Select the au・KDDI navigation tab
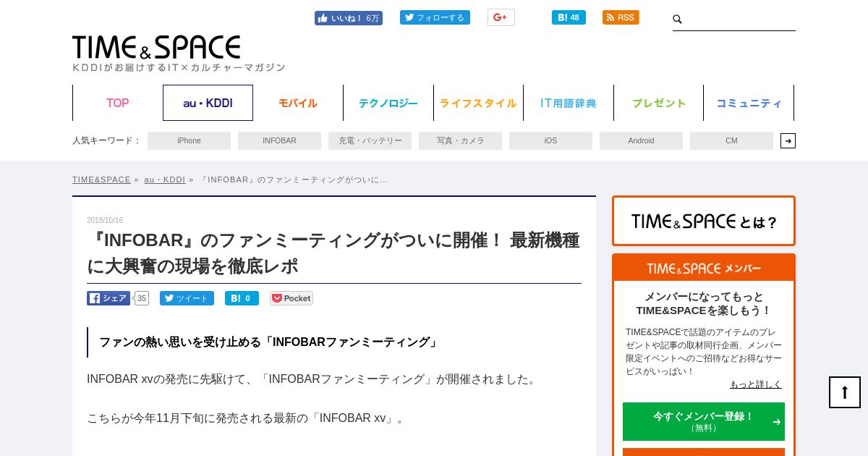868x456 pixels. [x=208, y=103]
